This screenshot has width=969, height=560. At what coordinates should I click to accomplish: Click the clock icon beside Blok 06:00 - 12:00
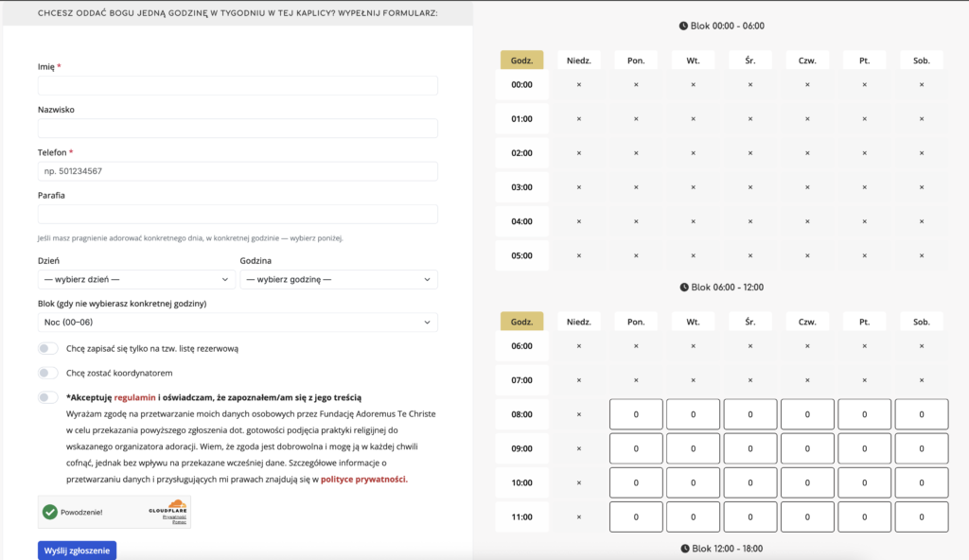click(x=684, y=288)
